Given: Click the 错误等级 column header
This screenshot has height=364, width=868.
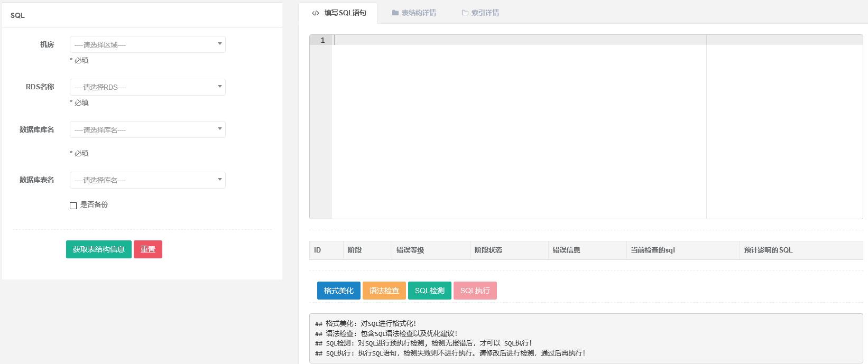Looking at the screenshot, I should (x=410, y=250).
